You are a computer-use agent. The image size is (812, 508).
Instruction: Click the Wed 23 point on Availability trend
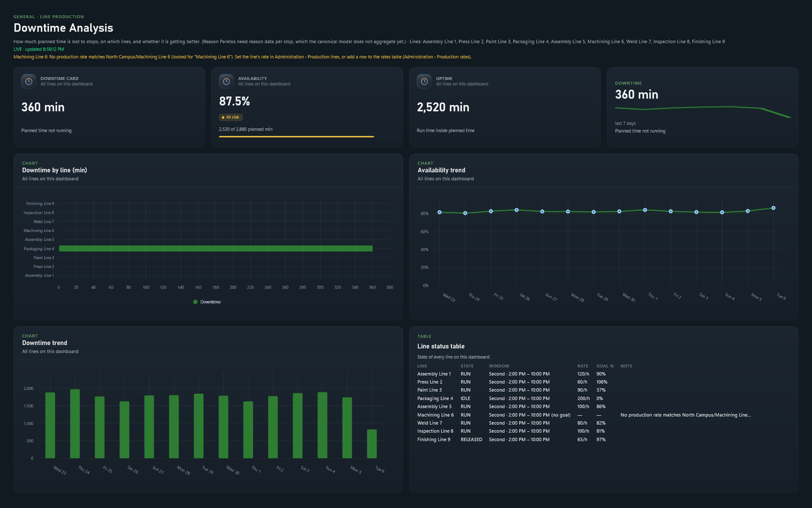tap(439, 212)
